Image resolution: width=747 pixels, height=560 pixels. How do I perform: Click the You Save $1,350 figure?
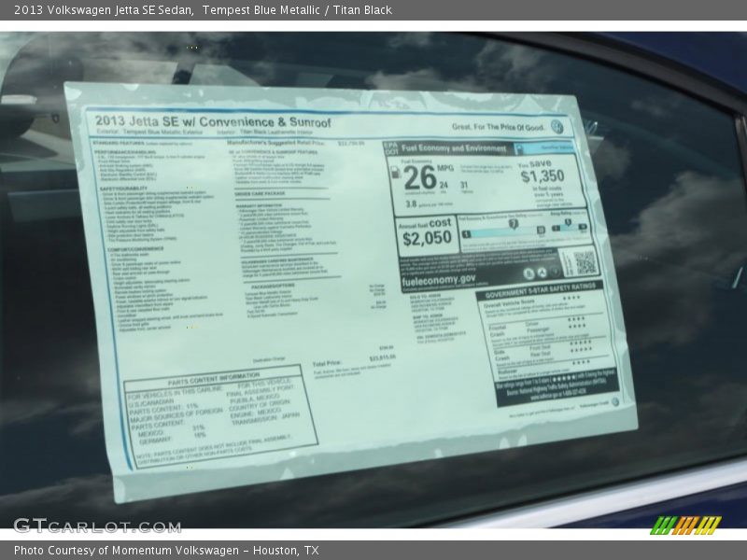click(542, 175)
